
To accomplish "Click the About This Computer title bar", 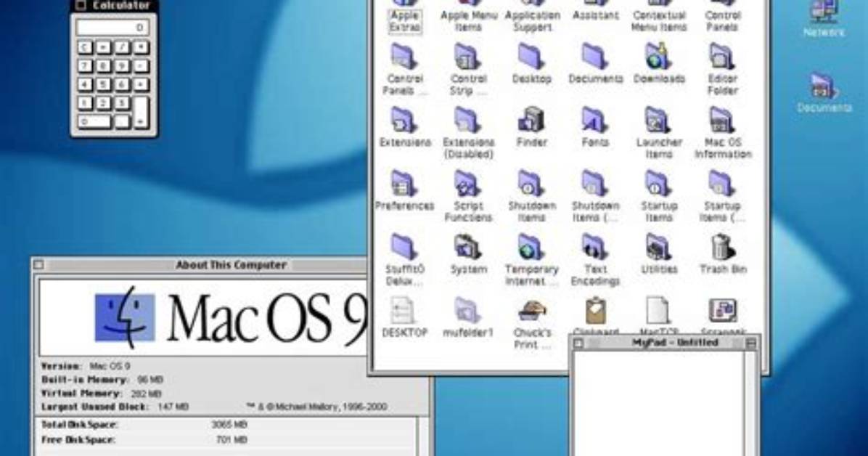I will coord(200,265).
